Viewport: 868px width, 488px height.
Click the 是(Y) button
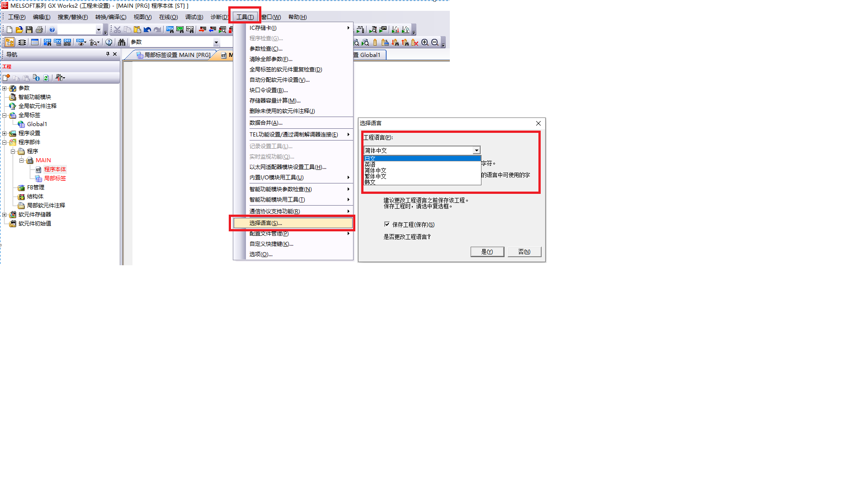click(487, 252)
